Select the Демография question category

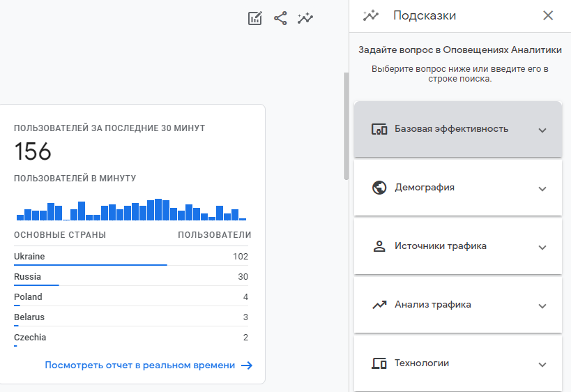point(458,188)
